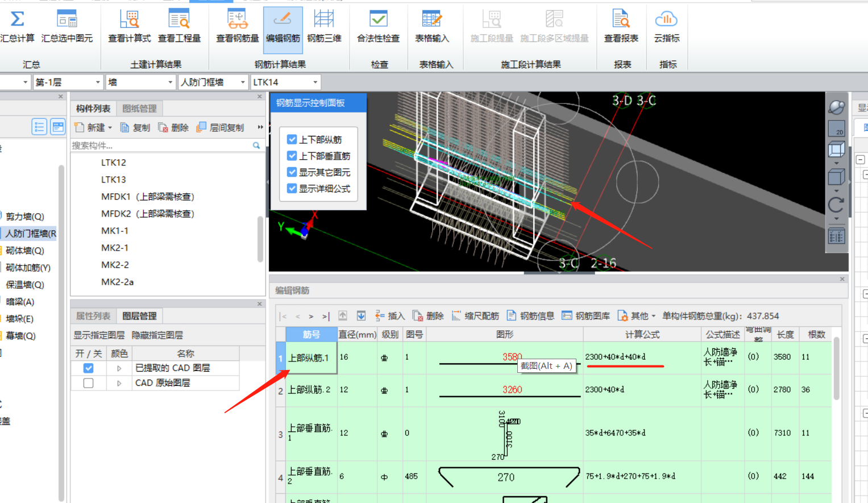Show 钢筋三维 rebar 3D view
Screen dimensions: 868x503
(x=324, y=27)
